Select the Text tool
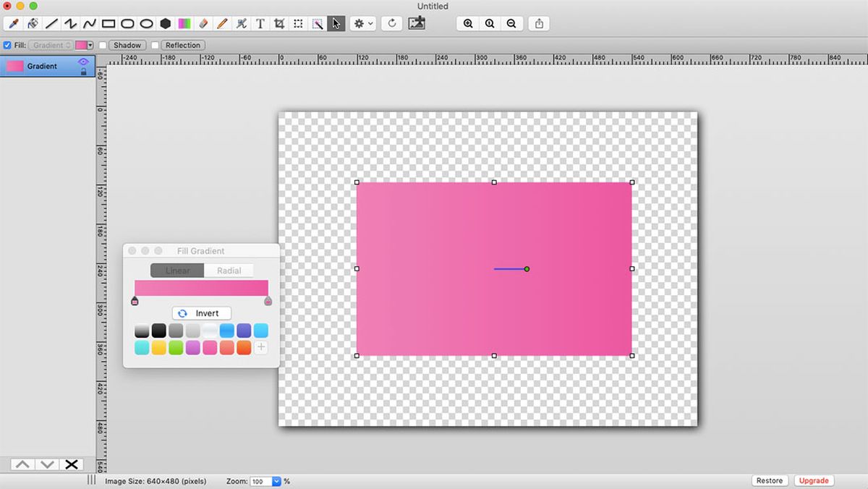The image size is (868, 489). pos(259,23)
